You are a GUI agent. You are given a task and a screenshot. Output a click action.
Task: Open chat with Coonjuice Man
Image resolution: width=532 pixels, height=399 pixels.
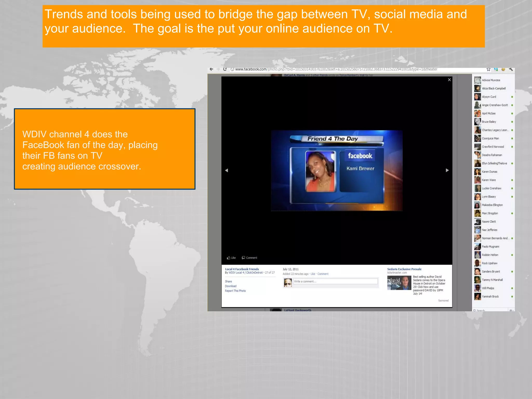493,138
